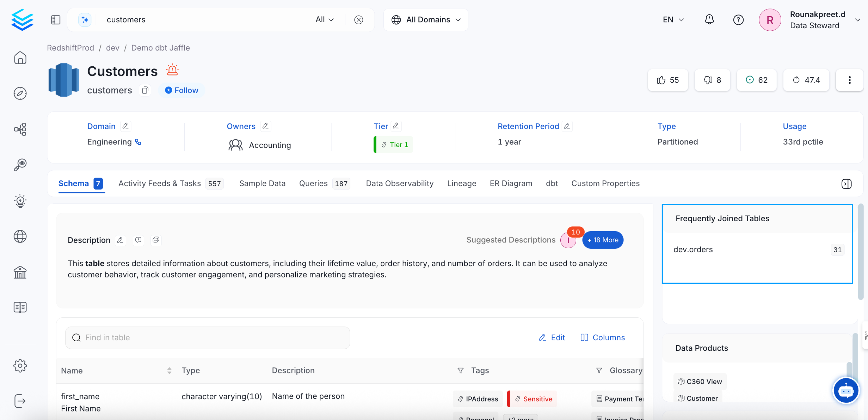
Task: Open the Insights lightbulb sidebar icon
Action: (x=20, y=201)
